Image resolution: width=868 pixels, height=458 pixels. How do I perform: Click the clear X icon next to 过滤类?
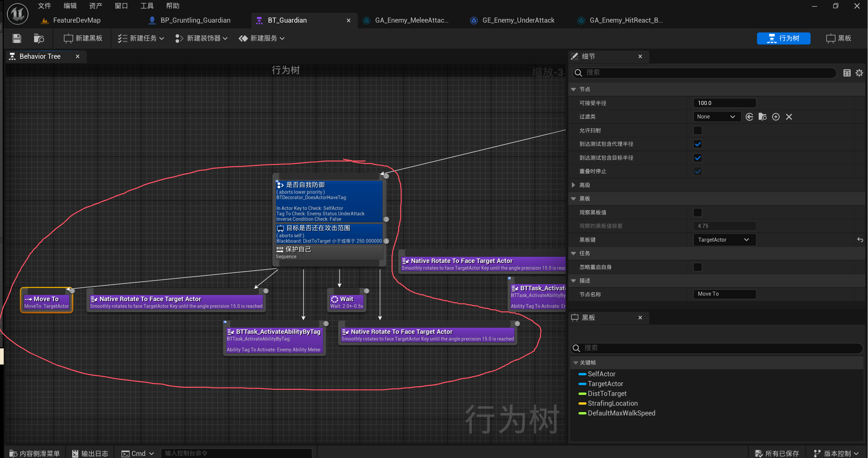789,117
